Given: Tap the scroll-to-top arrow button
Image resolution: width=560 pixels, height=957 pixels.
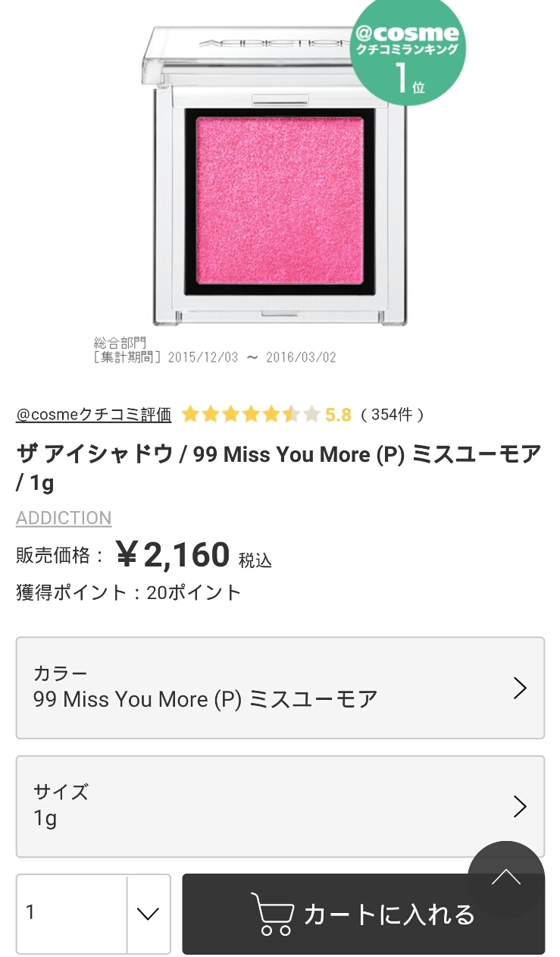Looking at the screenshot, I should tap(505, 878).
